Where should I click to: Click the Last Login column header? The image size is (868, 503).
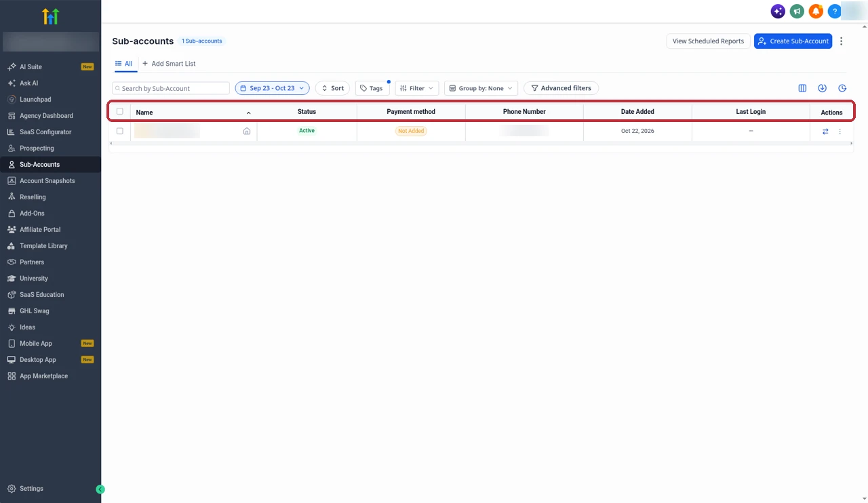pyautogui.click(x=751, y=112)
